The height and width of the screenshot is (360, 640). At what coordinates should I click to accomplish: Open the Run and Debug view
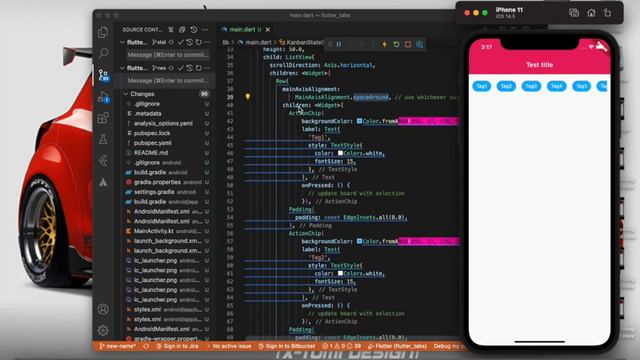click(103, 97)
